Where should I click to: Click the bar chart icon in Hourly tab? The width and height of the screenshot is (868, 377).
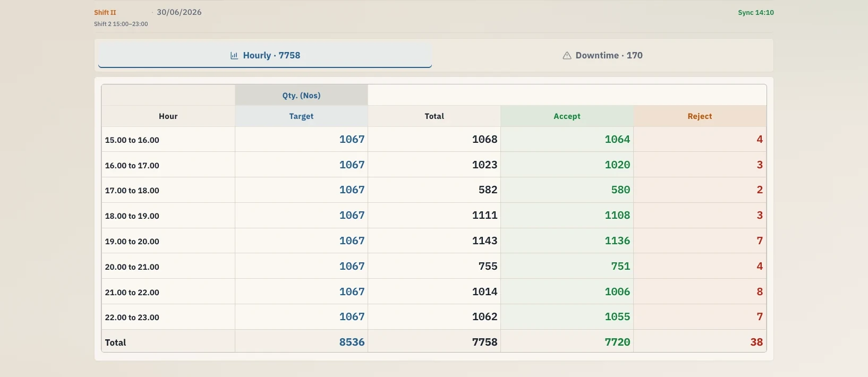pyautogui.click(x=234, y=55)
